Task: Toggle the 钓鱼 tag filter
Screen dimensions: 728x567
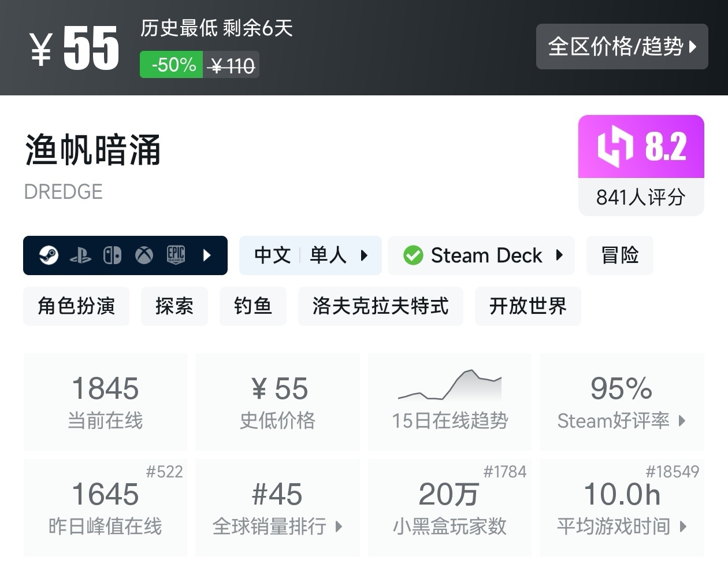Action: point(253,306)
